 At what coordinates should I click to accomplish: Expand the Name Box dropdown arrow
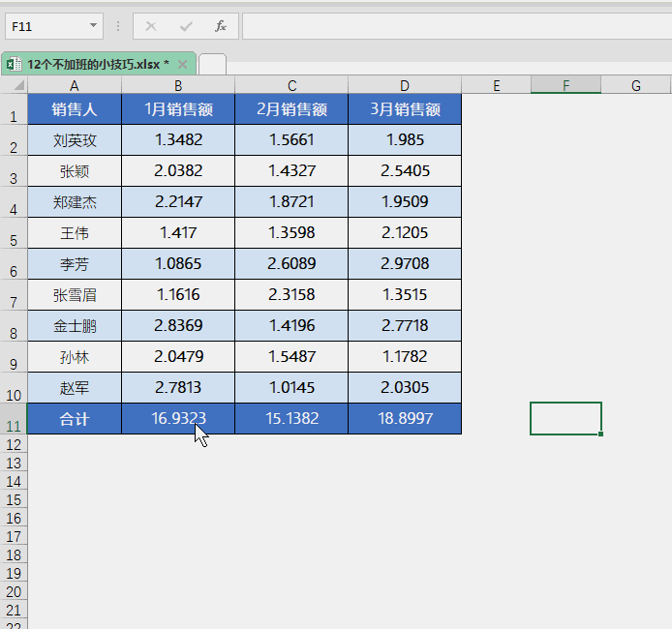[x=93, y=26]
